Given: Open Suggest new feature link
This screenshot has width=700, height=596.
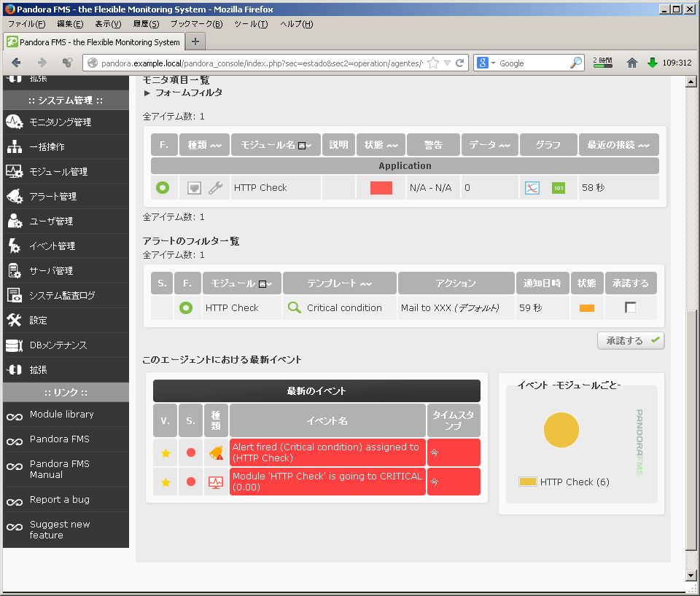Looking at the screenshot, I should pyautogui.click(x=60, y=530).
